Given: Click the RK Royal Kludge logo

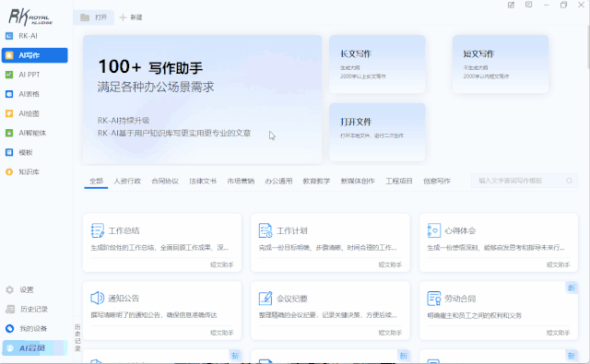Looking at the screenshot, I should coord(30,17).
